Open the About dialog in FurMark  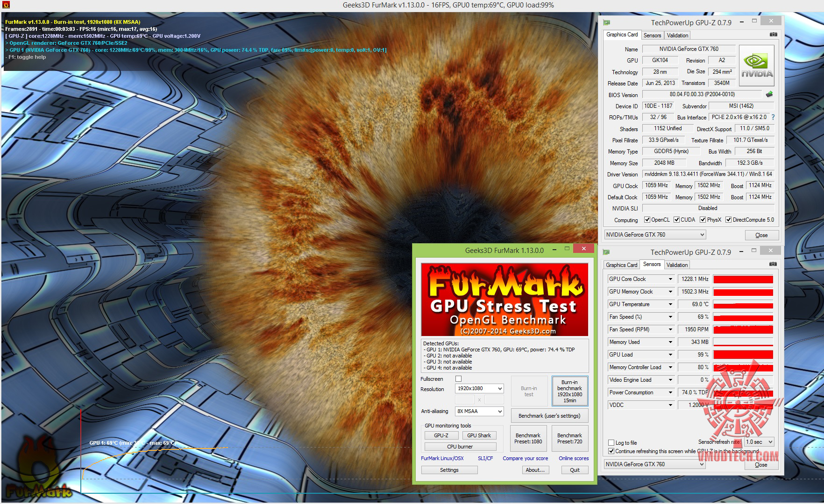[x=535, y=470]
